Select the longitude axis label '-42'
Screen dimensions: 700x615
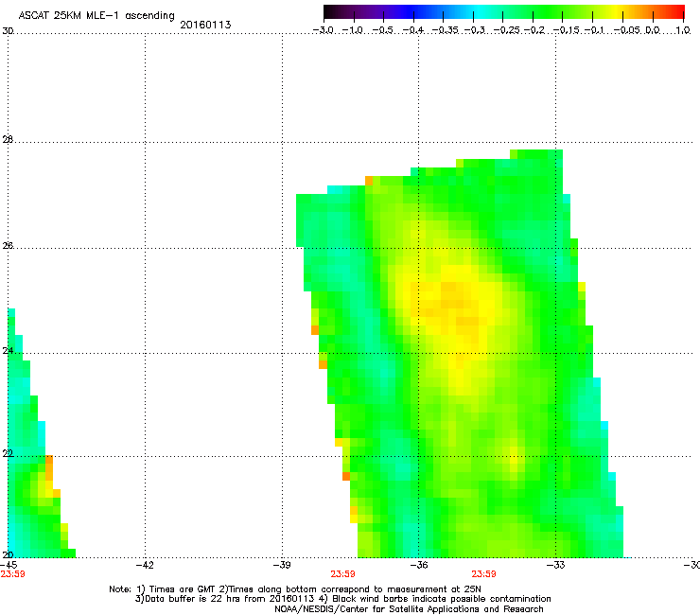pyautogui.click(x=145, y=565)
